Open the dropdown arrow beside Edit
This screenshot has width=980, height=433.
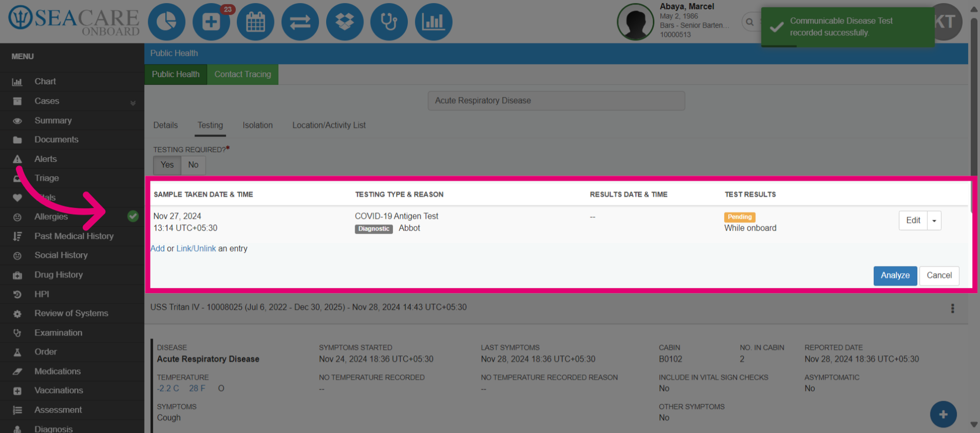(x=934, y=221)
